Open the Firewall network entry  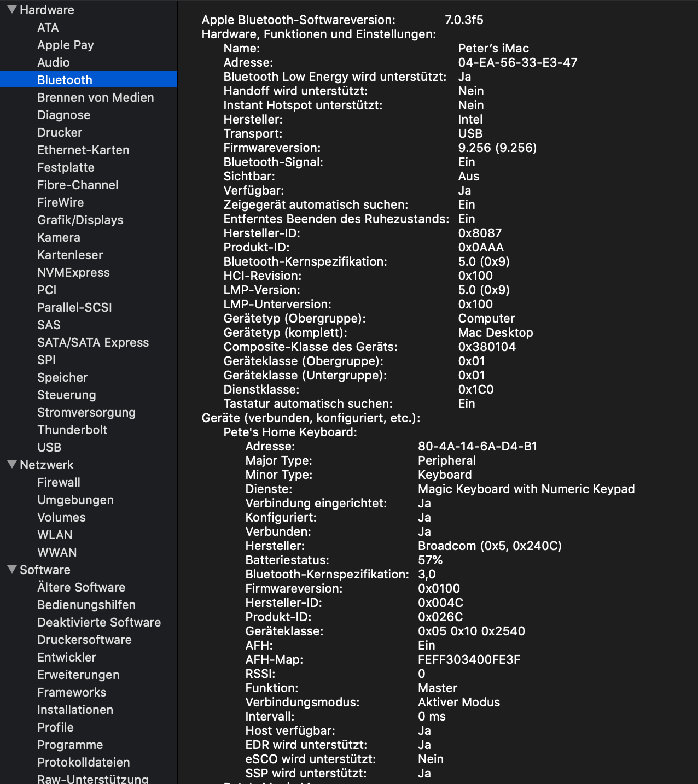58,482
